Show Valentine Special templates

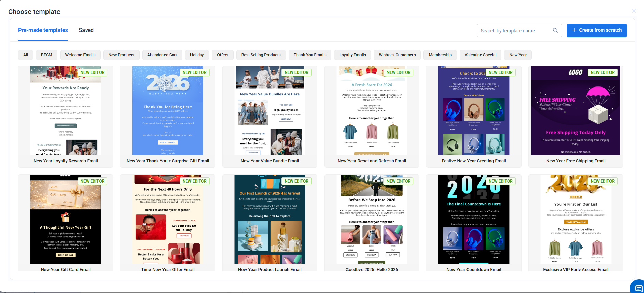(x=480, y=55)
